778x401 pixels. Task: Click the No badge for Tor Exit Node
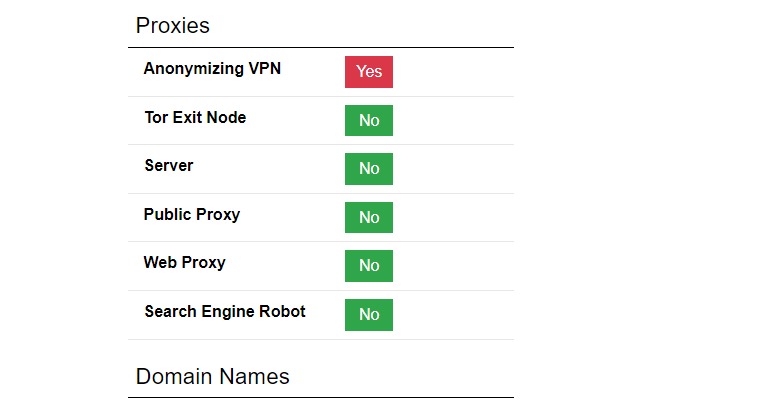pos(369,120)
